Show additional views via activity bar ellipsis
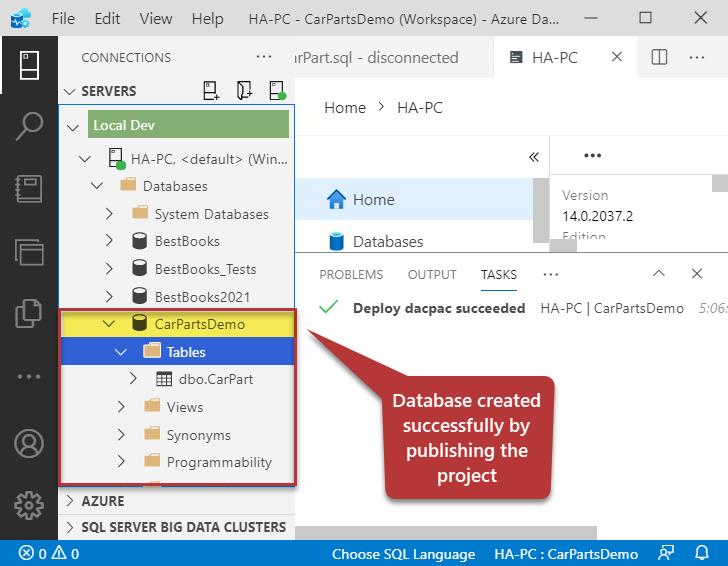The height and width of the screenshot is (566, 728). coord(29,377)
